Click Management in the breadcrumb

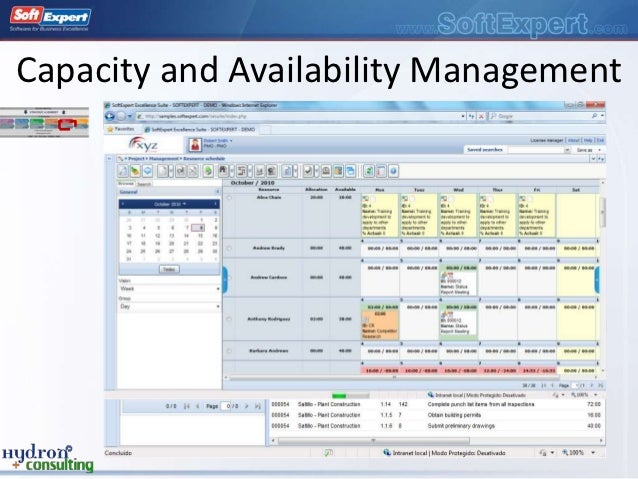click(x=164, y=159)
